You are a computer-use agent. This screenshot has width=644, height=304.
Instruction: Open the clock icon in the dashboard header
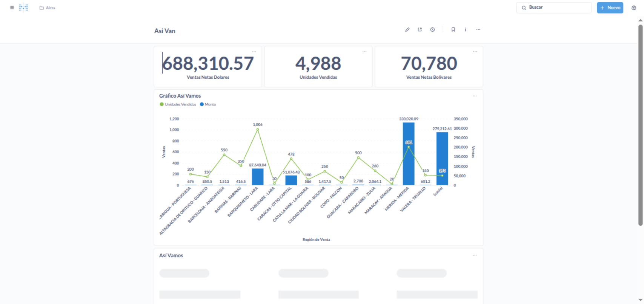tap(433, 30)
